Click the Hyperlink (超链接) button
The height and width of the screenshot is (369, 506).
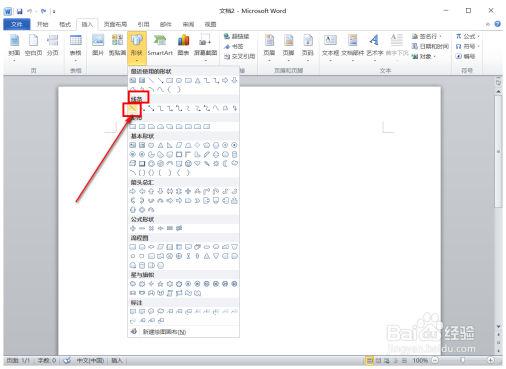237,36
